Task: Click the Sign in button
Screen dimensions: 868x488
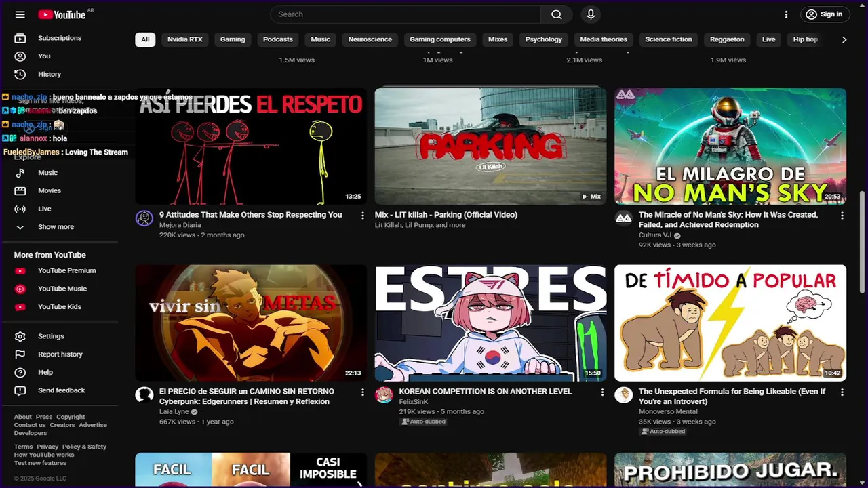Action: (825, 14)
